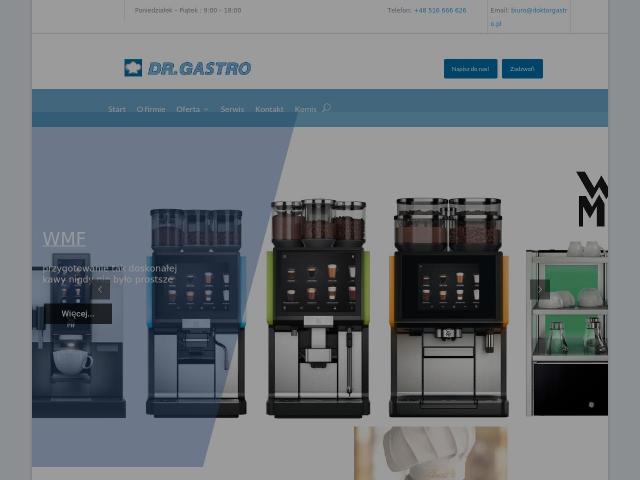
Task: Click the 'Poniedziałek - Piątek : 9:00 - 18:00' hours text
Action: coord(188,11)
